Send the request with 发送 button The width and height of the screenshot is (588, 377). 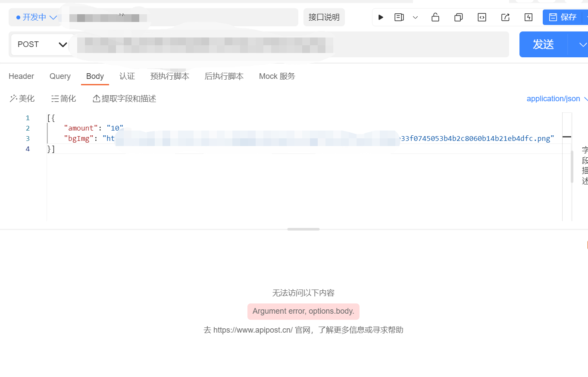pyautogui.click(x=543, y=44)
